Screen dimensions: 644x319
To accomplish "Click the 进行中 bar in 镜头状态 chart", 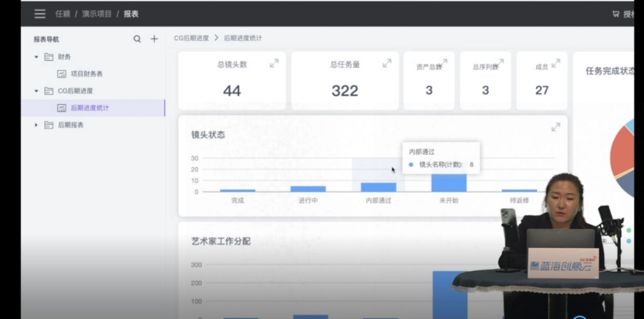I will (308, 189).
